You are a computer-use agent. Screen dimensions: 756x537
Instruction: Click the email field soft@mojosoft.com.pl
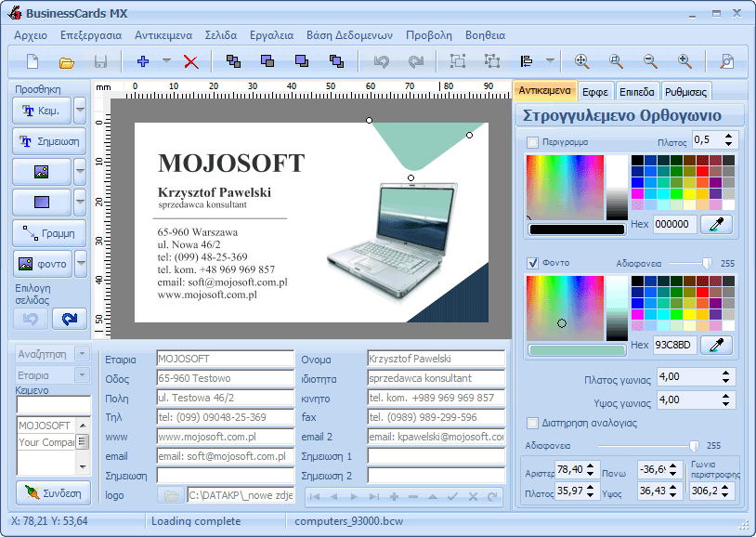point(225,456)
